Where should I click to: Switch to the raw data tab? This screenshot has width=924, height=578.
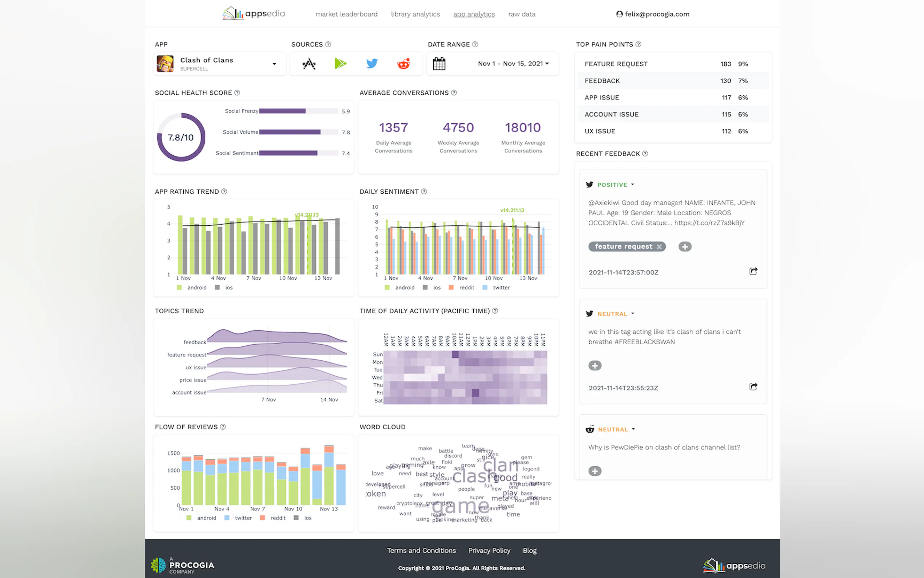coord(521,14)
